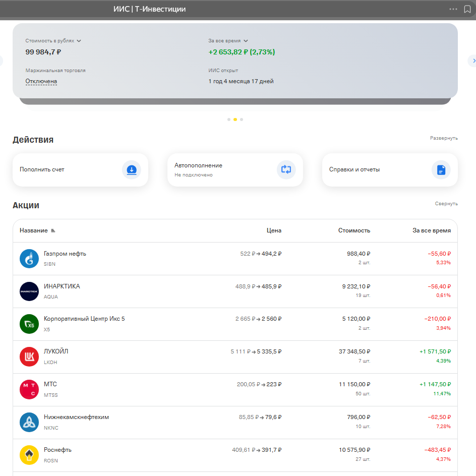Open the Пополнить счет action card

coord(81,170)
